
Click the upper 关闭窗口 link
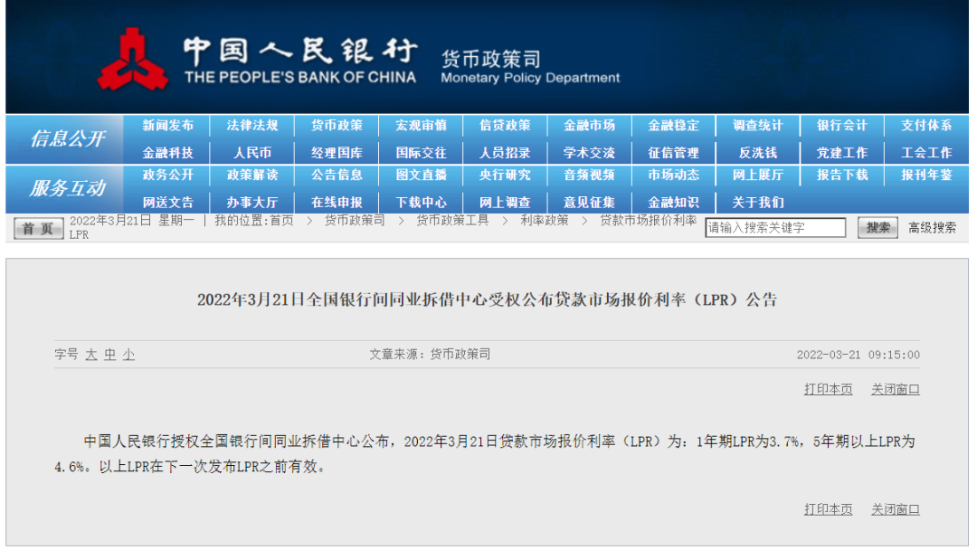click(896, 389)
